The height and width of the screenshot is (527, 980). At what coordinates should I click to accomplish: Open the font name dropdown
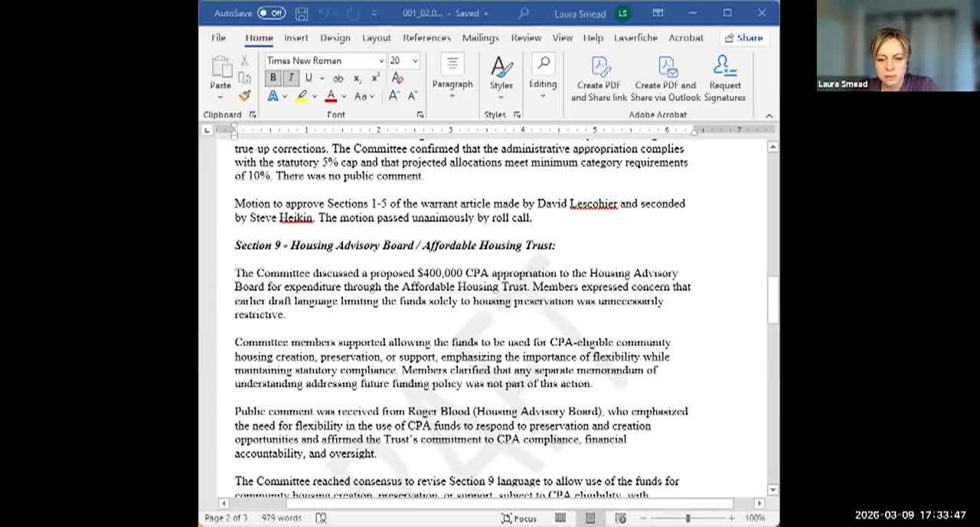[381, 61]
